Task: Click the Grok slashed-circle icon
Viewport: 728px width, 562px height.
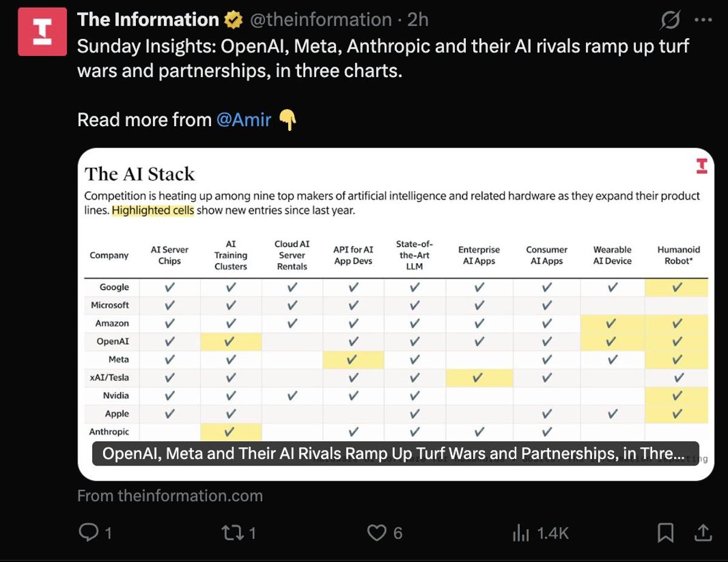Action: click(x=670, y=21)
